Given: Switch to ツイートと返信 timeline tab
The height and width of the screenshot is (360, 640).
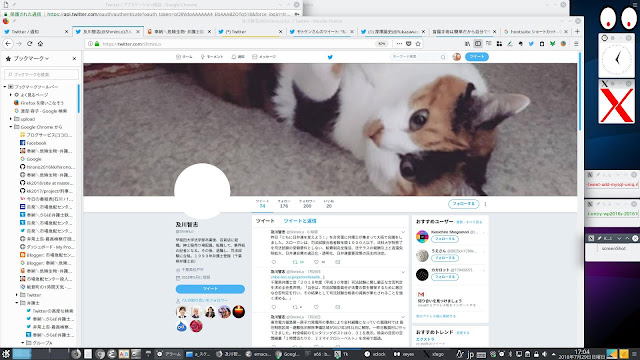Looking at the screenshot, I should [300, 221].
